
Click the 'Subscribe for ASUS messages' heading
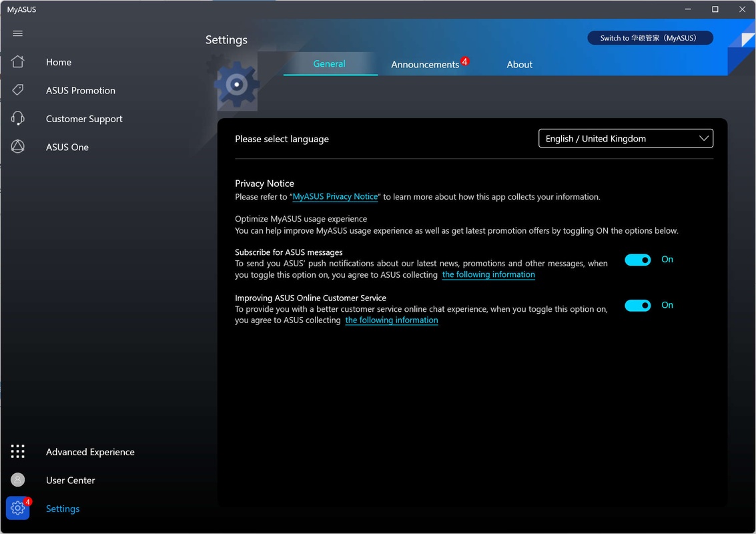click(289, 252)
